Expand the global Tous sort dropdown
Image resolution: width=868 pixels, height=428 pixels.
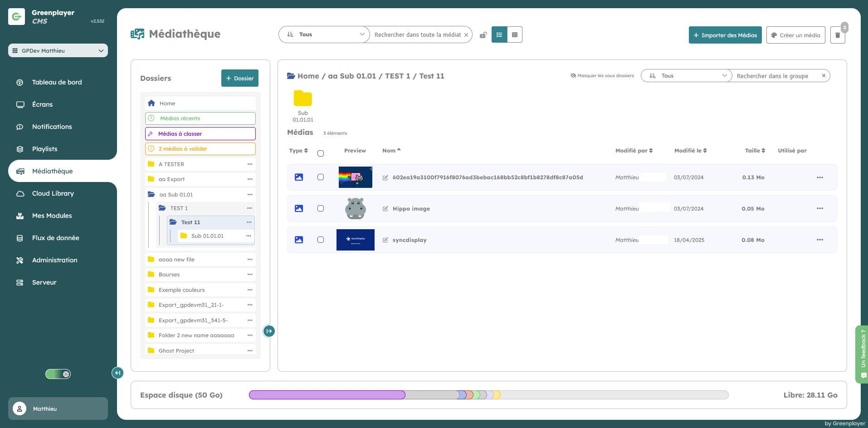[324, 35]
